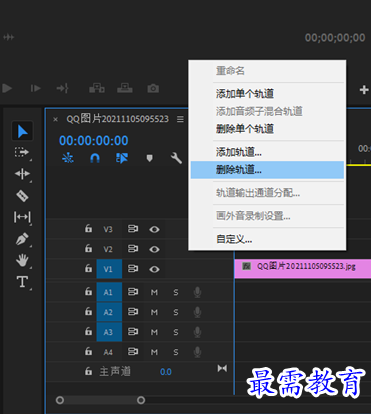Toggle lock on V2 track
Image resolution: width=371 pixels, height=414 pixels.
[x=88, y=248]
